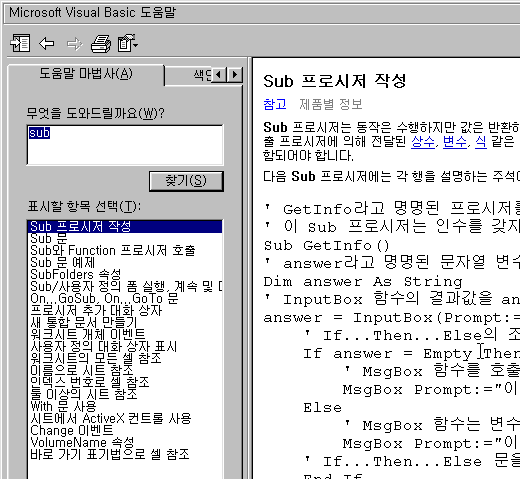Screen dimensions: 520x479
Task: Click the forward arrow toolbar icon
Action: click(x=74, y=44)
